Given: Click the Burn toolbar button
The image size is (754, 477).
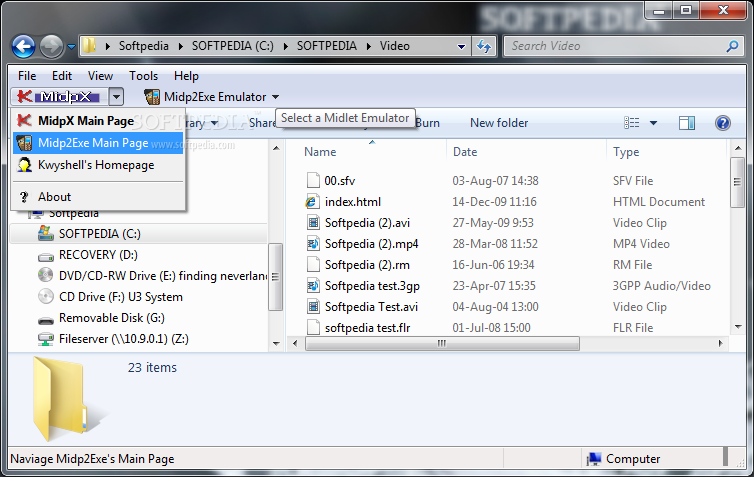Looking at the screenshot, I should pyautogui.click(x=427, y=123).
